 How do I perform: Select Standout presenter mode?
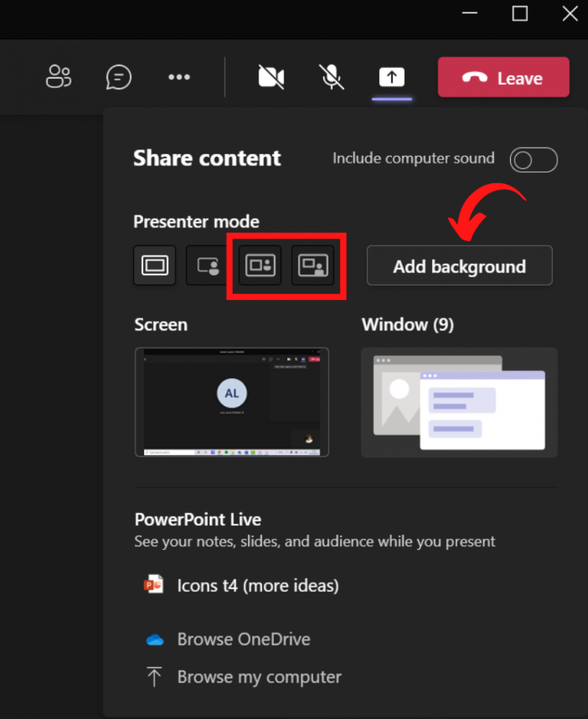click(x=207, y=265)
